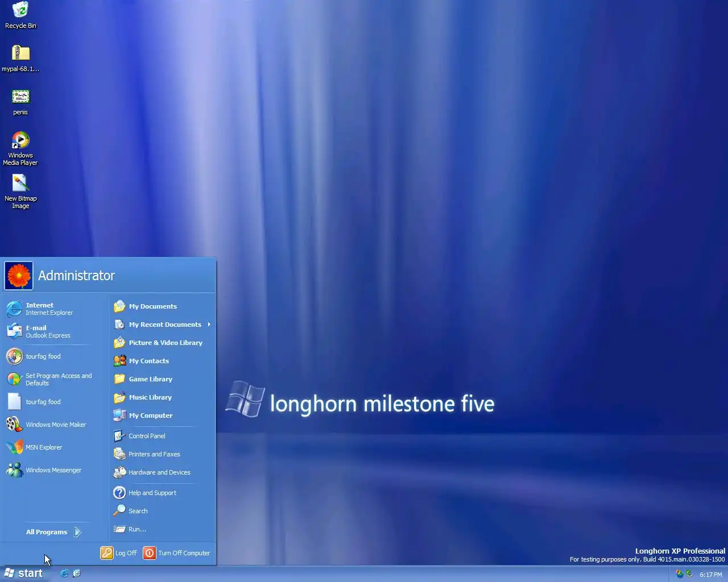Viewport: 728px width, 582px height.
Task: Open the Run... dialog
Action: (162, 529)
